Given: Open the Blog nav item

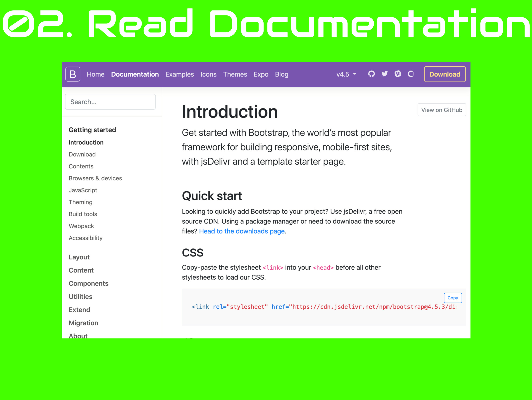Looking at the screenshot, I should 282,74.
